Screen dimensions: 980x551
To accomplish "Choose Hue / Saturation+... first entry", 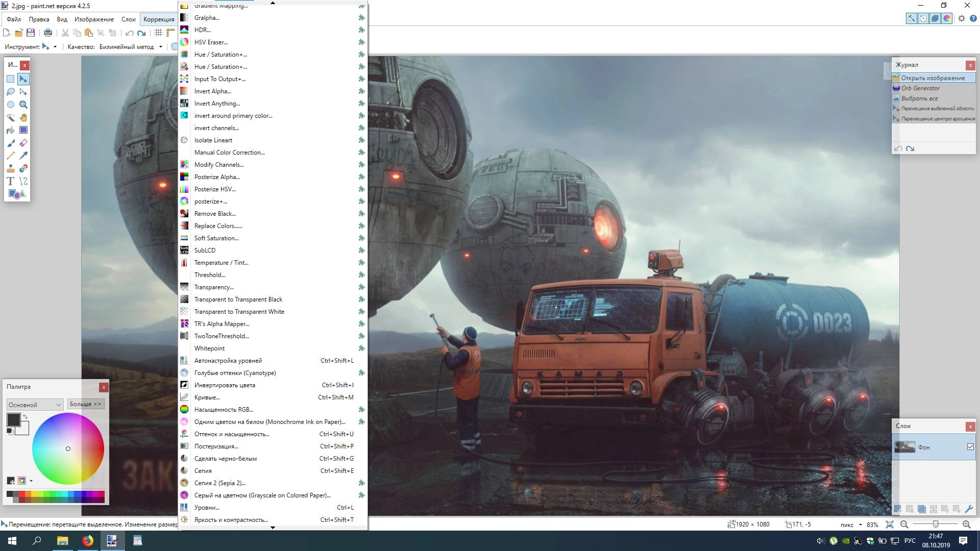I will click(273, 55).
